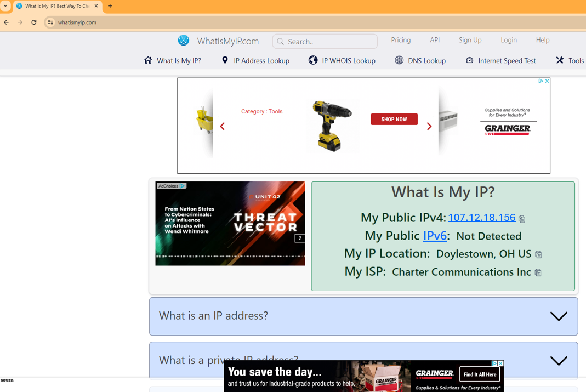
Task: Open the Threat Vector advertisement
Action: pyautogui.click(x=230, y=224)
